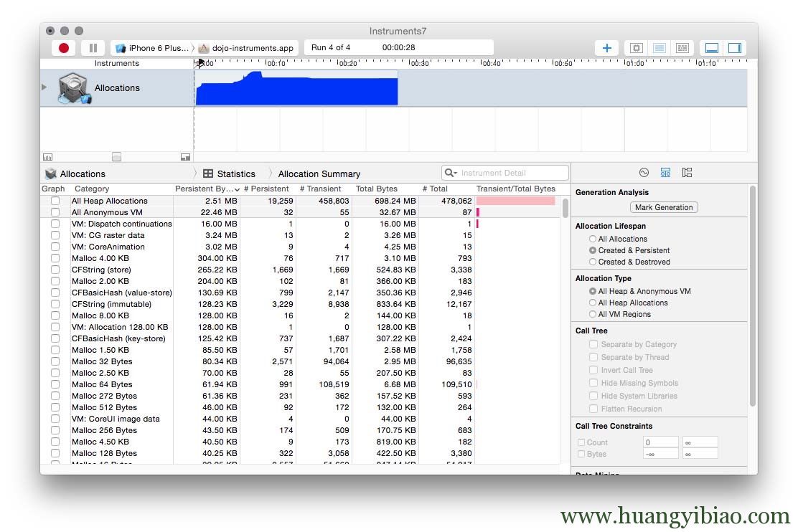Show the display settings inspector icon
Viewport: 798px width, 532px height.
665,172
